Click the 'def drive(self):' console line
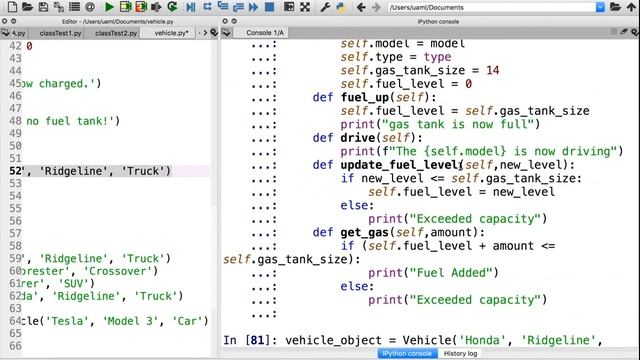The width and height of the screenshot is (640, 360). (x=367, y=138)
